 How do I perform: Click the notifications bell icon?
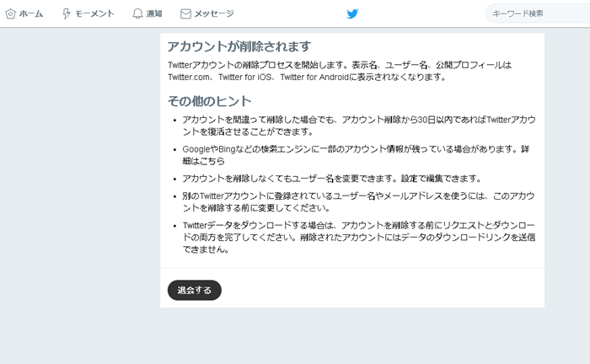137,14
